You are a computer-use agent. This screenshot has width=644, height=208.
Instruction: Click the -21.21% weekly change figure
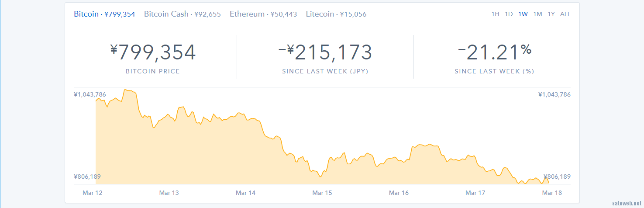[x=495, y=52]
